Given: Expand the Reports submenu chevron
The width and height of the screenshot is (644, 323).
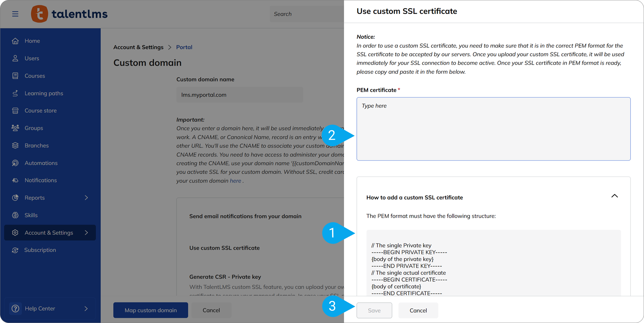Looking at the screenshot, I should (86, 198).
